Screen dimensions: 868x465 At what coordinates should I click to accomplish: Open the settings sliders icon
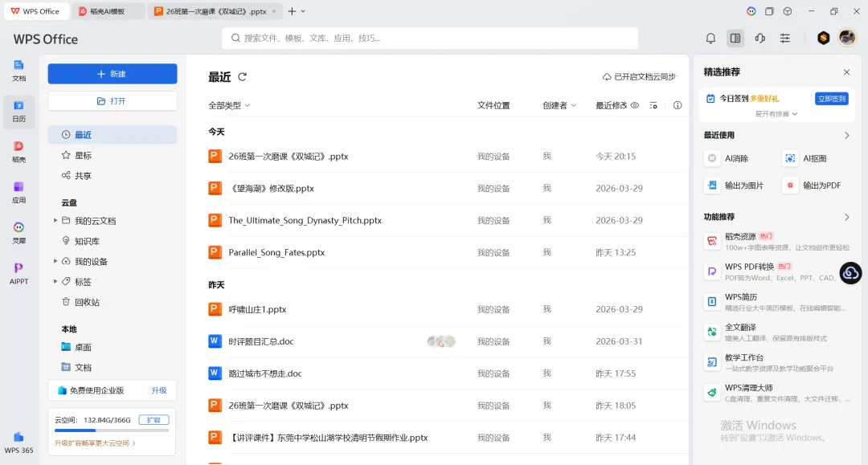pyautogui.click(x=785, y=39)
